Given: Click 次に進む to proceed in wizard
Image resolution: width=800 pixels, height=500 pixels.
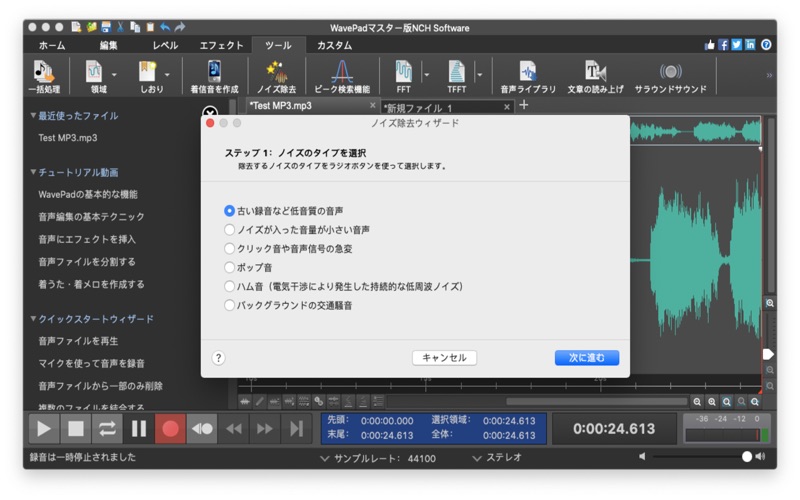Looking at the screenshot, I should click(587, 358).
